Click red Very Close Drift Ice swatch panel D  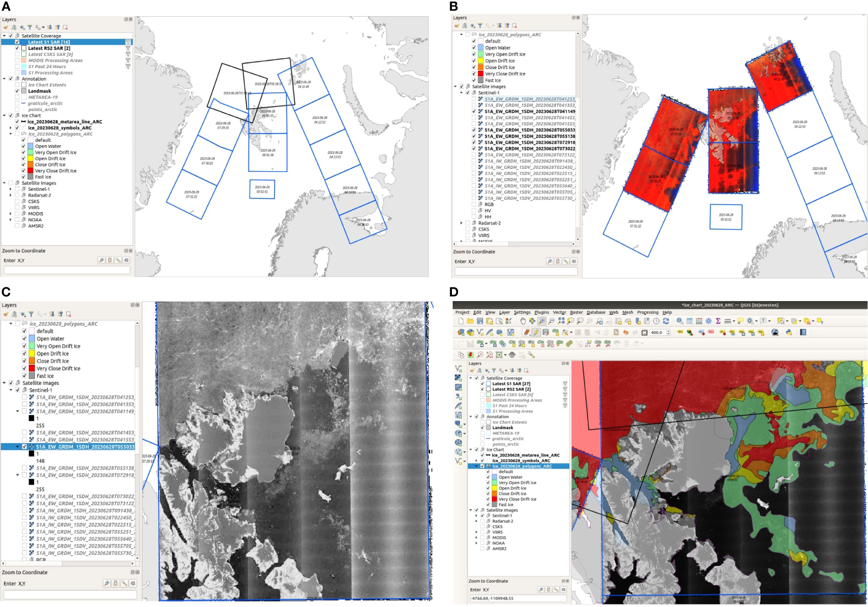(494, 499)
